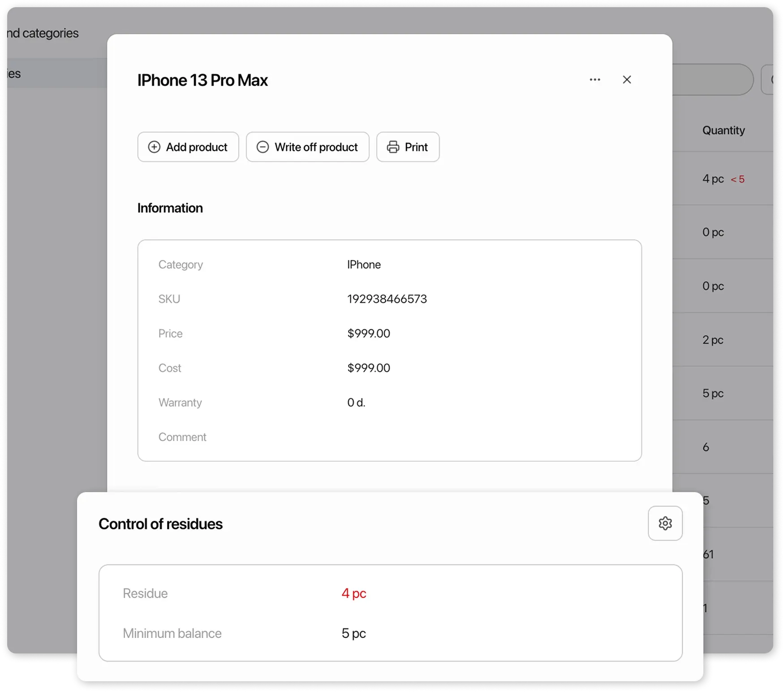Image resolution: width=784 pixels, height=692 pixels.
Task: Select the red Residue value 4 pc
Action: (354, 593)
